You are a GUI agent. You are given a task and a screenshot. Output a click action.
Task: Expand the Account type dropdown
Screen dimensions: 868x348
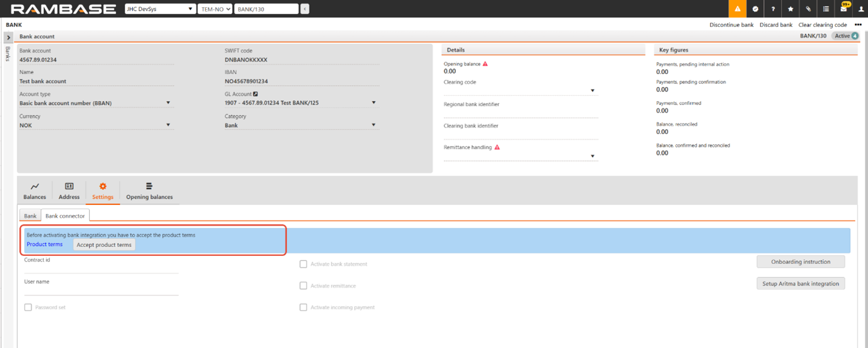168,103
